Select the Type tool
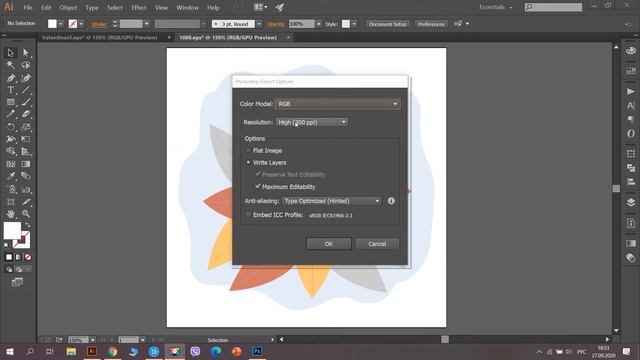640x360 pixels. click(x=11, y=90)
